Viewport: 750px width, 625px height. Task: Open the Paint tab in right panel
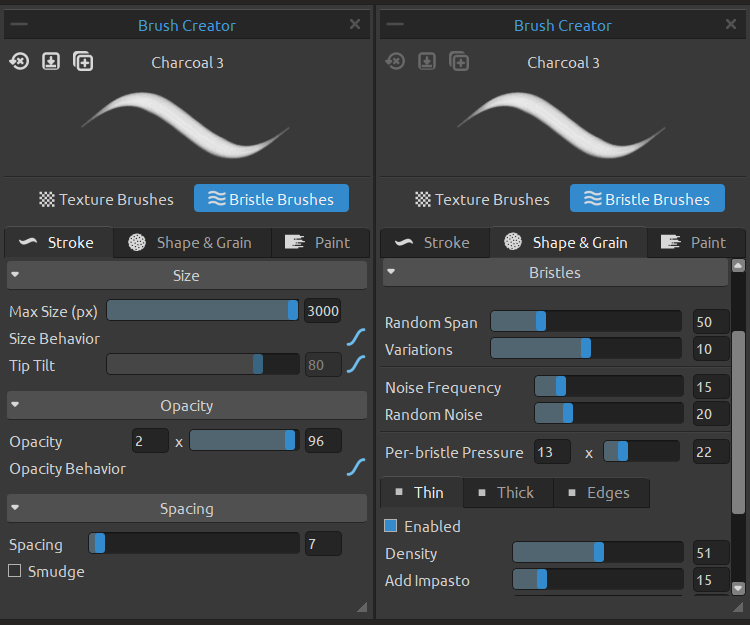point(696,242)
